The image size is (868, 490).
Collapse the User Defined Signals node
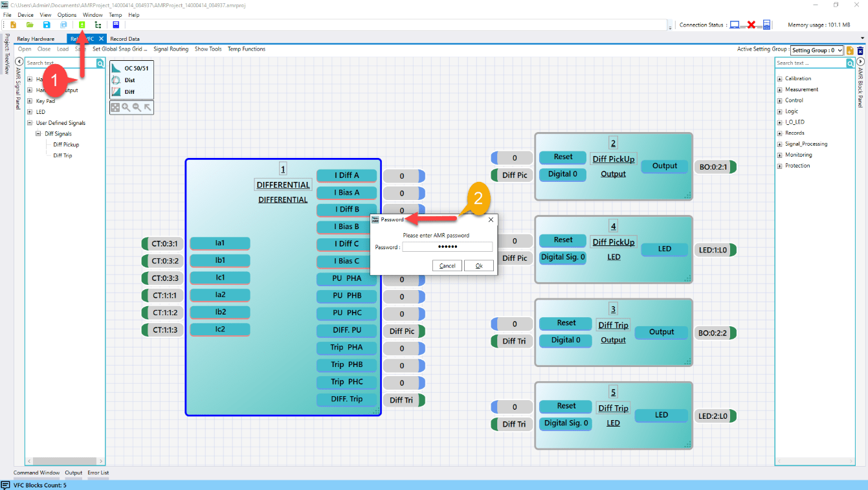pos(30,123)
